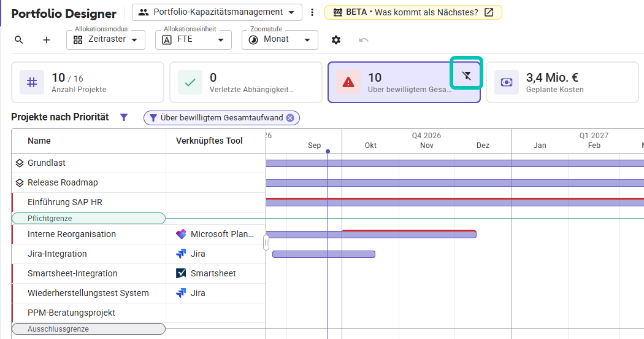Click BETA Was kommt als Nächstes banner
This screenshot has width=644, height=339.
click(x=413, y=12)
